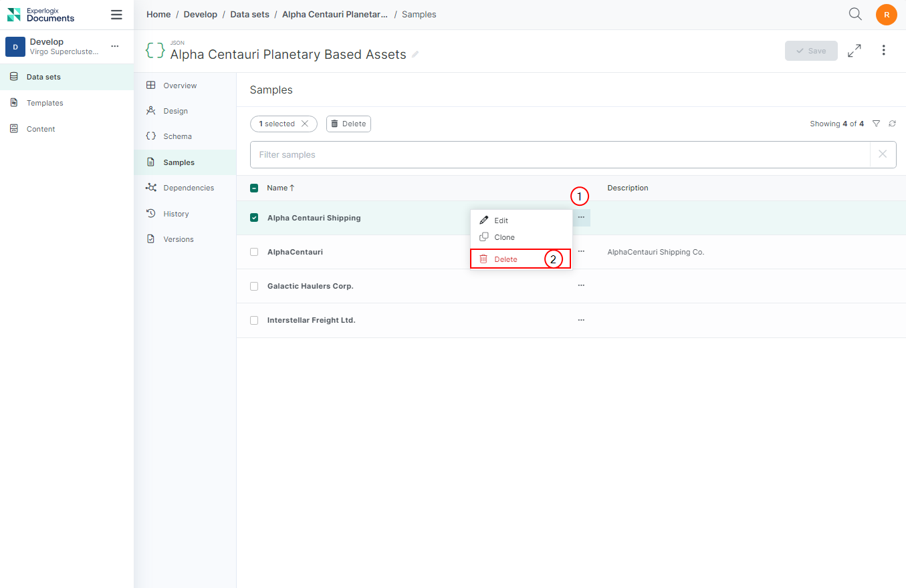906x588 pixels.
Task: Open the search magnifier icon
Action: pyautogui.click(x=855, y=14)
